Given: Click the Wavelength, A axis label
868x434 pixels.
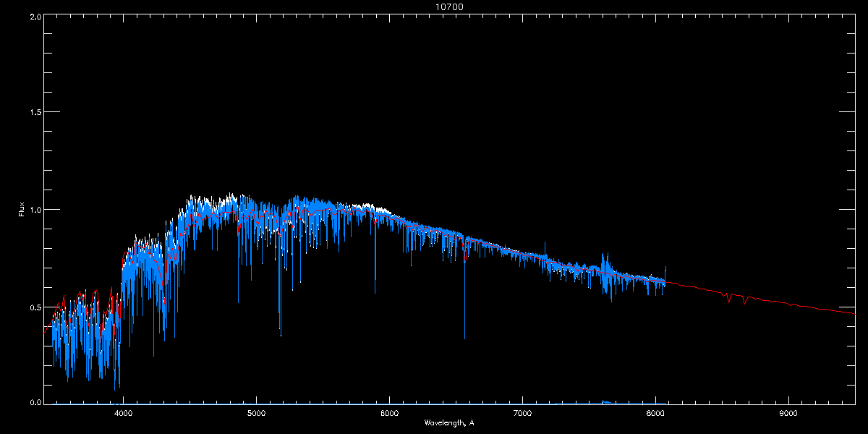Looking at the screenshot, I should pos(449,423).
